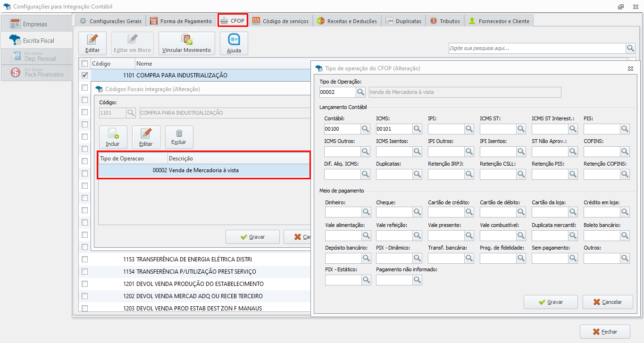Viewport: 644px width, 343px height.
Task: Select the Venda de Mercadoria à vista row
Action: click(204, 170)
